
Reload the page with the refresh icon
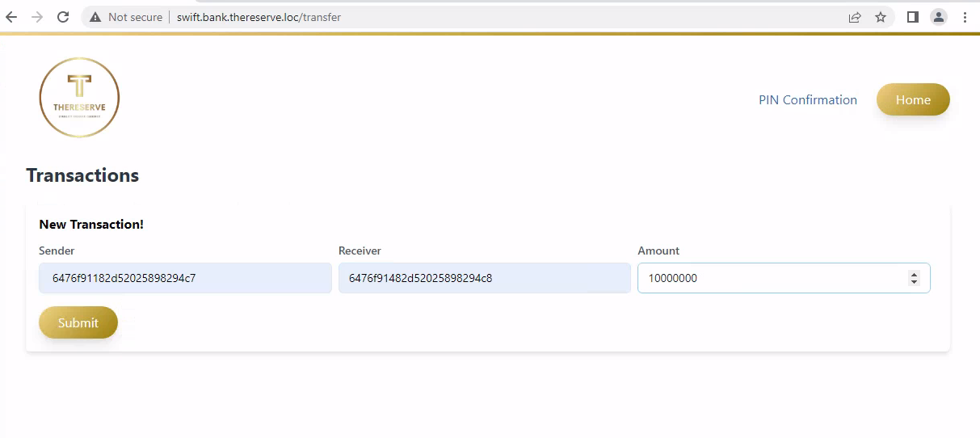[x=62, y=17]
